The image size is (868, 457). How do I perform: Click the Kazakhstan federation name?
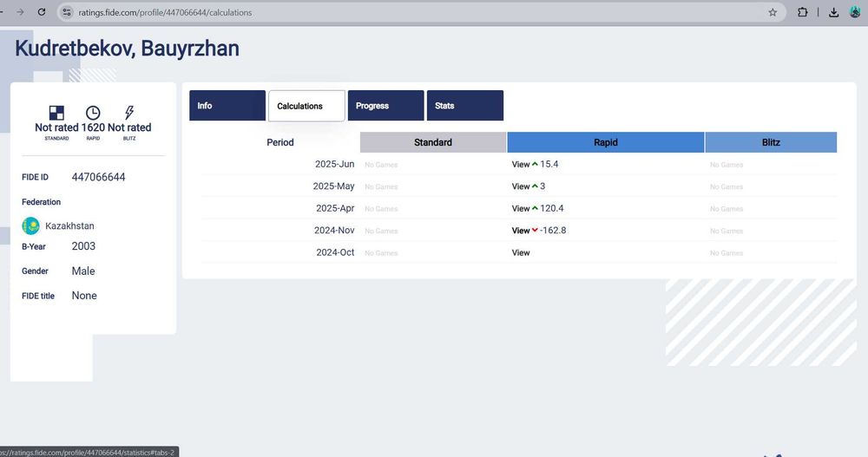tap(69, 225)
